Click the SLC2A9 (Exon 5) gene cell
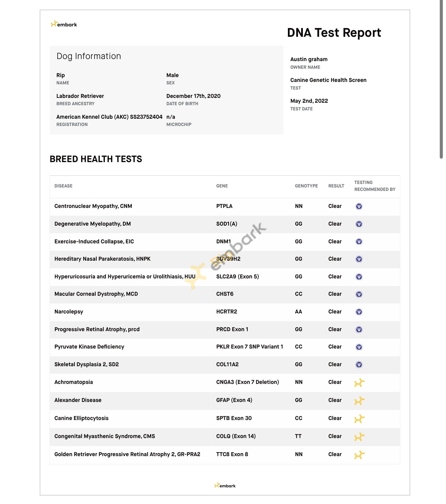The width and height of the screenshot is (446, 504). point(238,277)
